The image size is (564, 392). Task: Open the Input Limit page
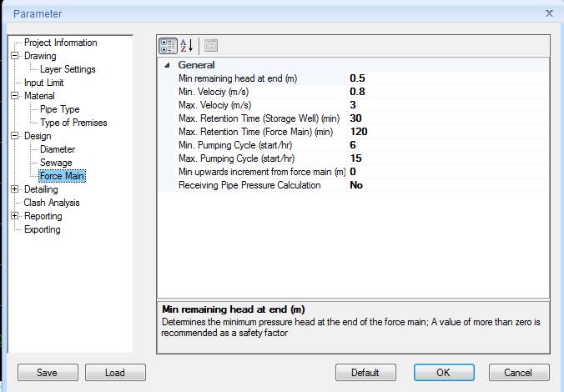pos(43,83)
